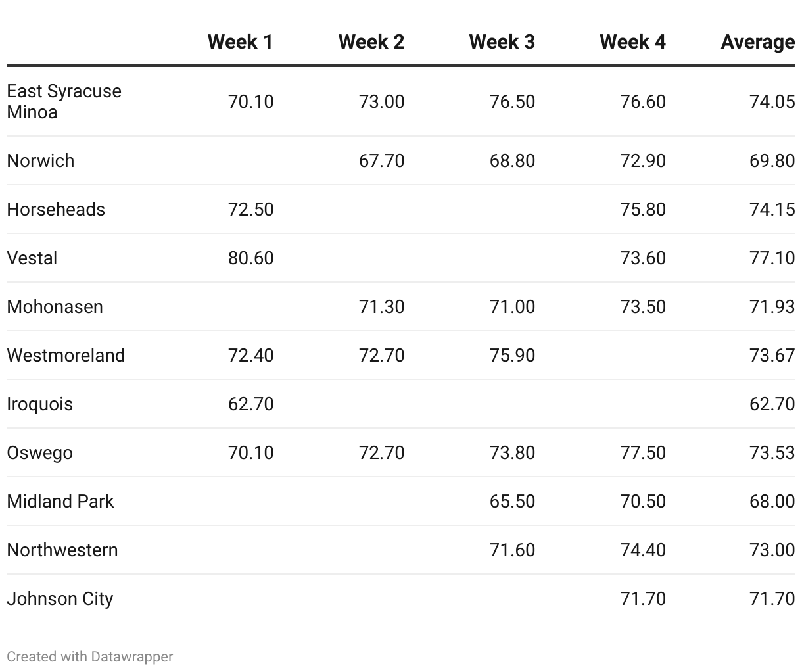
Task: Click Northwestern's Week 3 value 71.60
Action: pyautogui.click(x=512, y=550)
